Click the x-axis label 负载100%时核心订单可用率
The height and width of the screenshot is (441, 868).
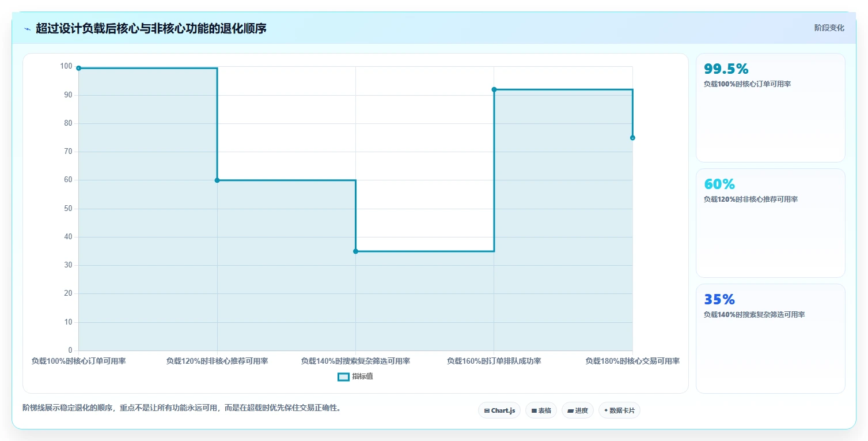[x=79, y=361]
